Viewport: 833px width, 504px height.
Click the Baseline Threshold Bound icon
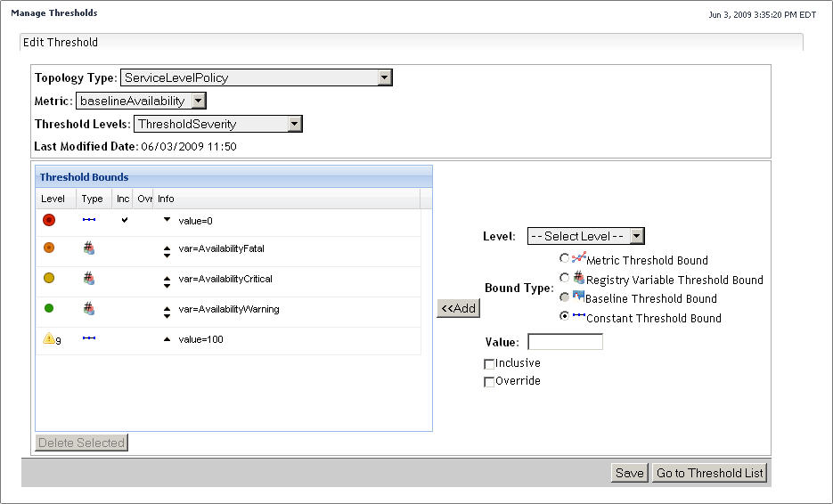pos(578,296)
